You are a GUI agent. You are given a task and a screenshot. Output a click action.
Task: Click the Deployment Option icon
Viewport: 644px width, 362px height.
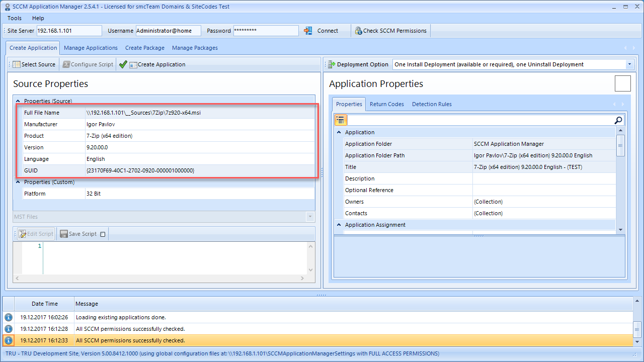click(x=332, y=64)
